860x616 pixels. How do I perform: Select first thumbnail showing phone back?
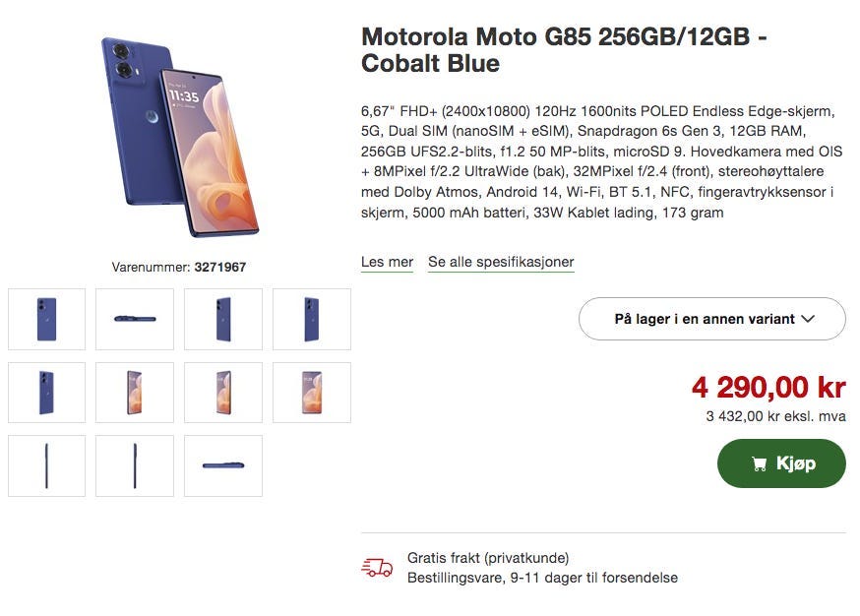coord(46,319)
